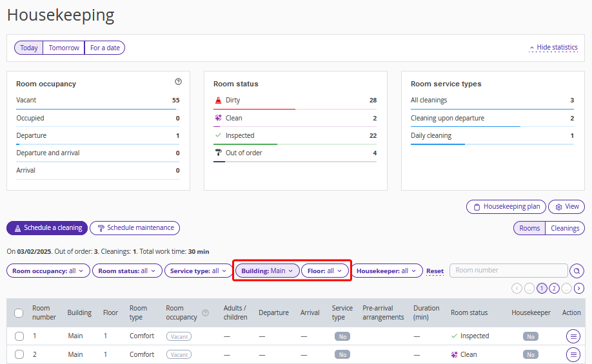Expand the Room status: all dropdown
The height and width of the screenshot is (364, 592).
point(127,271)
